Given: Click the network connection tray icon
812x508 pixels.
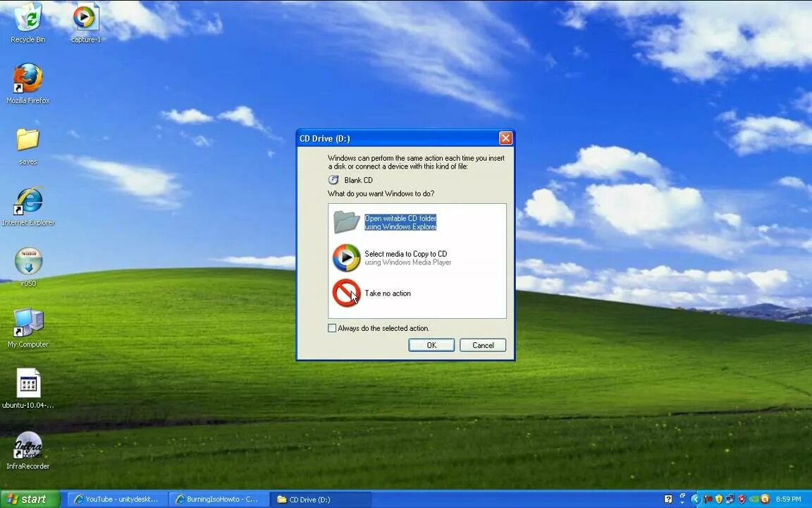Looking at the screenshot, I should tap(730, 500).
